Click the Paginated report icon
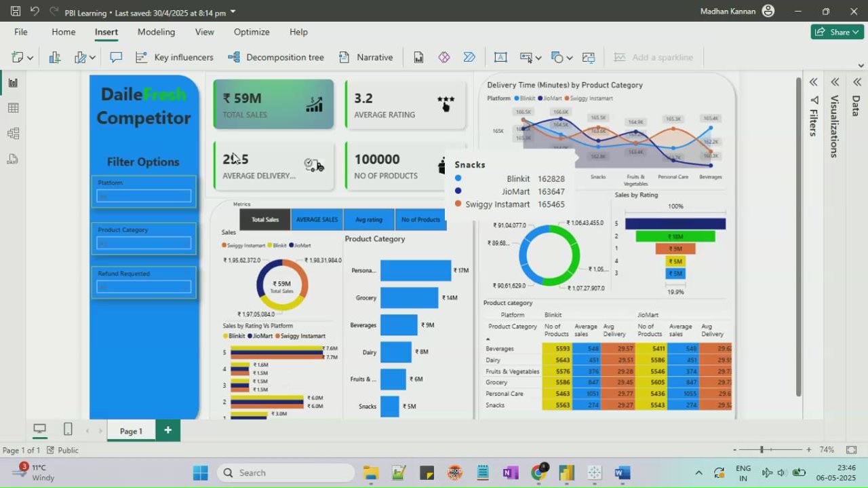 coord(418,58)
